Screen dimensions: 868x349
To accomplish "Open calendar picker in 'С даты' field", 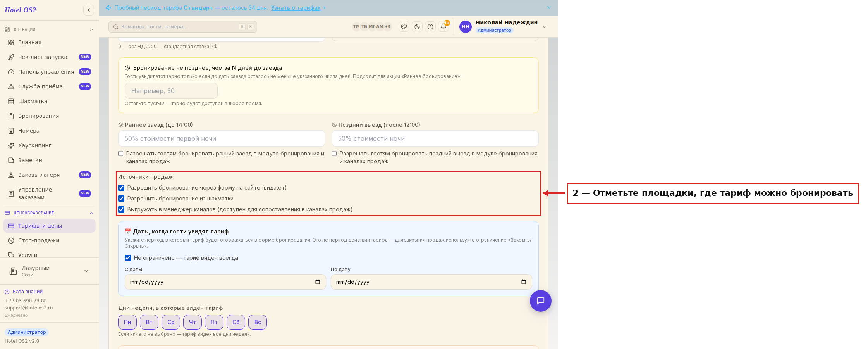I will pyautogui.click(x=318, y=282).
